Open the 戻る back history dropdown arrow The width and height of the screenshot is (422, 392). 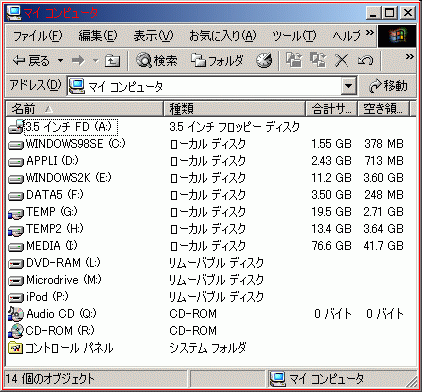[x=60, y=61]
